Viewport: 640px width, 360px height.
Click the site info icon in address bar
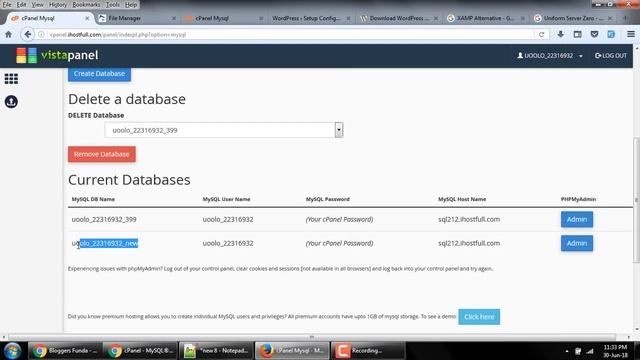pyautogui.click(x=41, y=35)
